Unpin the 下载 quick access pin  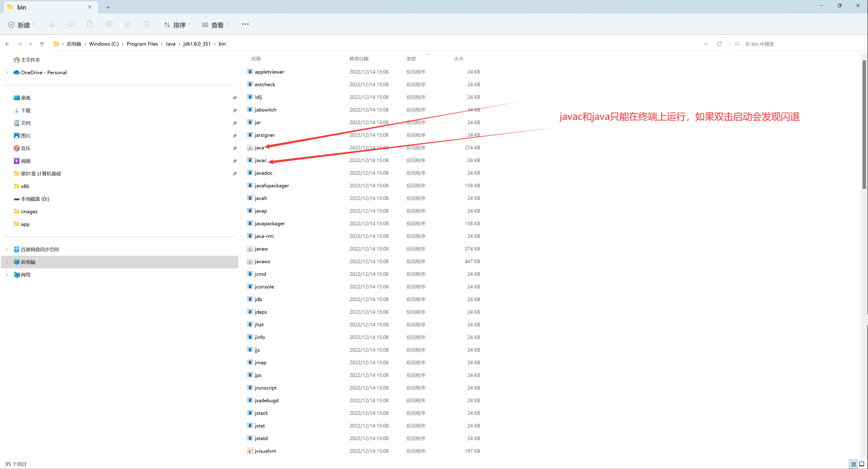point(235,110)
